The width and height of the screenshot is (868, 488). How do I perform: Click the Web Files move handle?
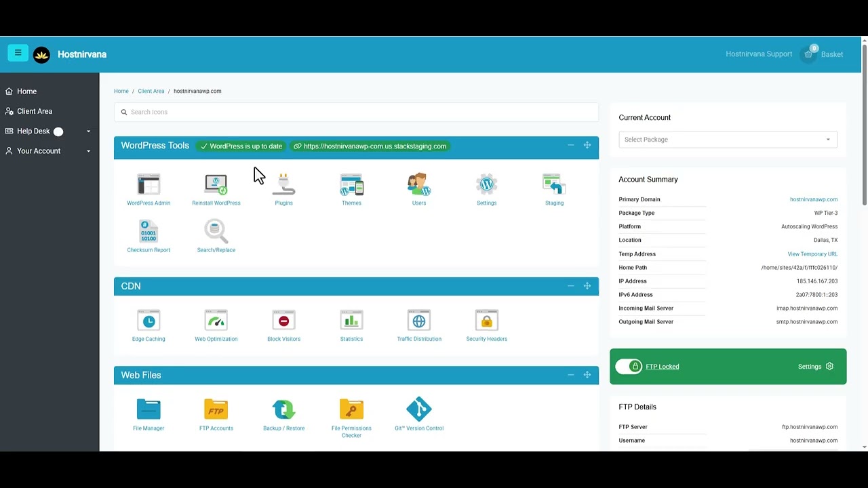pyautogui.click(x=587, y=375)
